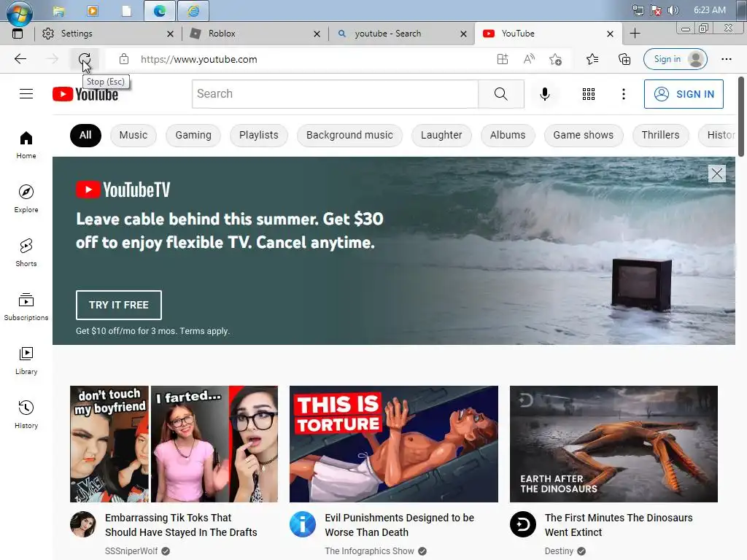Image resolution: width=747 pixels, height=560 pixels.
Task: Select the Game shows filter chip
Action: click(583, 135)
